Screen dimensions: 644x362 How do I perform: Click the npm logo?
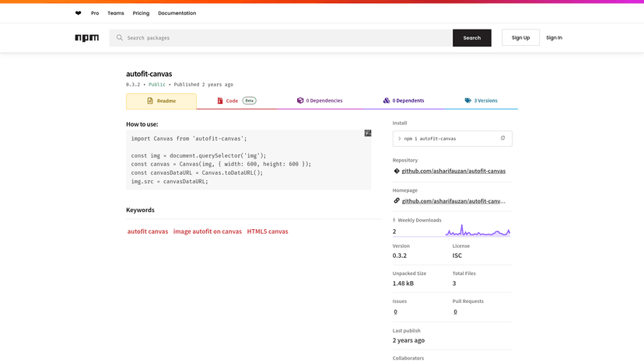[86, 38]
